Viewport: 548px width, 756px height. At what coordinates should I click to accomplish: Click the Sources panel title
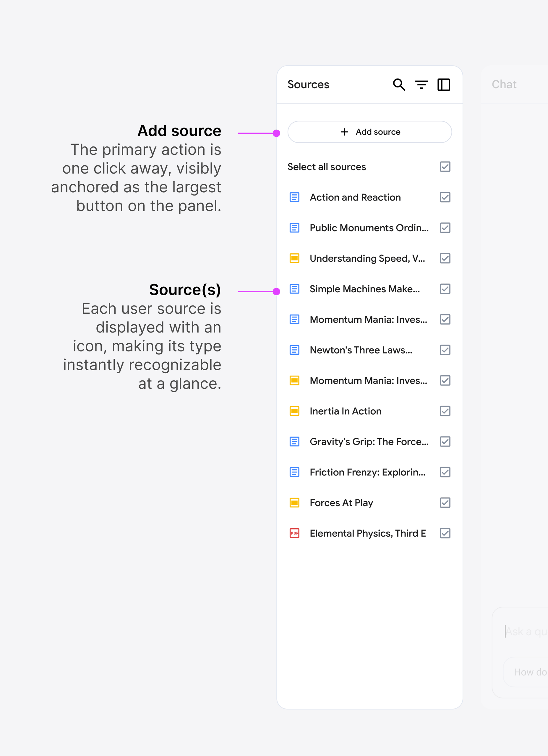click(x=308, y=85)
